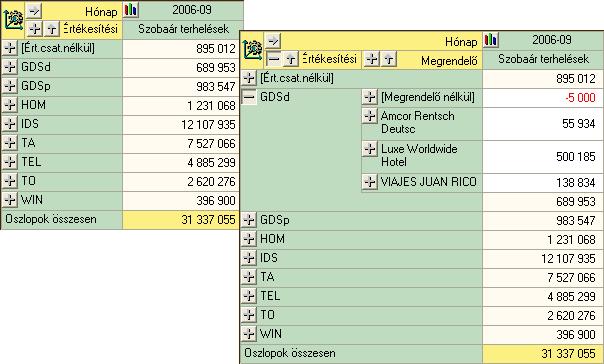The height and width of the screenshot is (364, 604).
Task: Expand HOM row in right table
Action: pos(249,239)
